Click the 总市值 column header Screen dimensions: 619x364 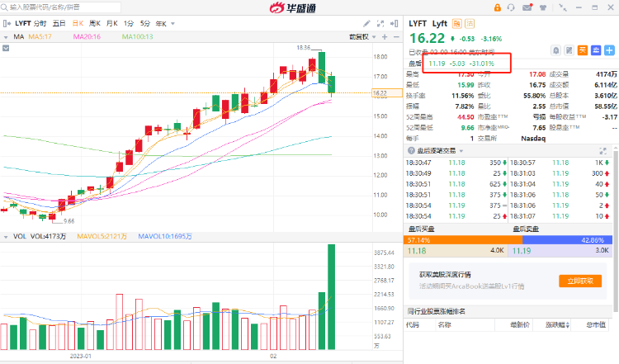click(596, 325)
